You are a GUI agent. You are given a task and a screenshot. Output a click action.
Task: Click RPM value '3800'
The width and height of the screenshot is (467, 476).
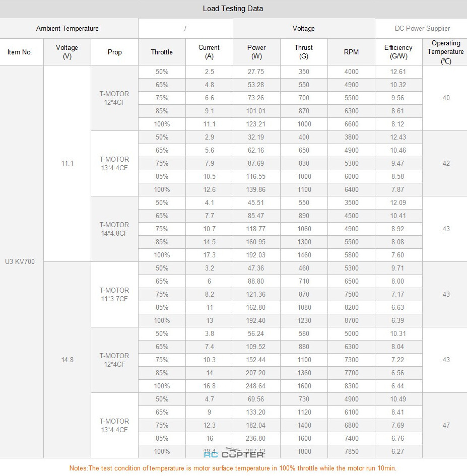(x=351, y=137)
